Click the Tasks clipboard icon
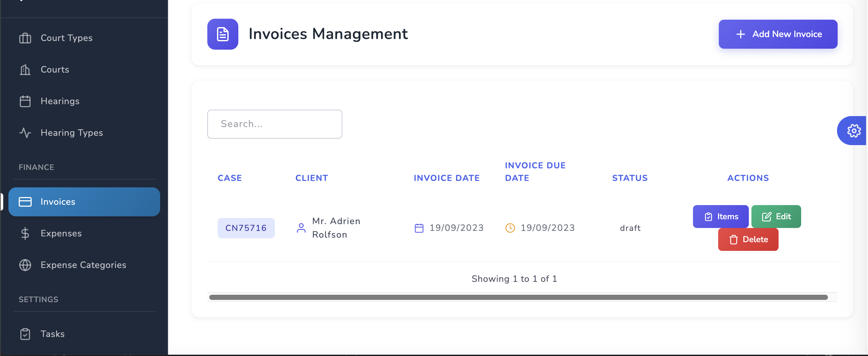 (25, 334)
